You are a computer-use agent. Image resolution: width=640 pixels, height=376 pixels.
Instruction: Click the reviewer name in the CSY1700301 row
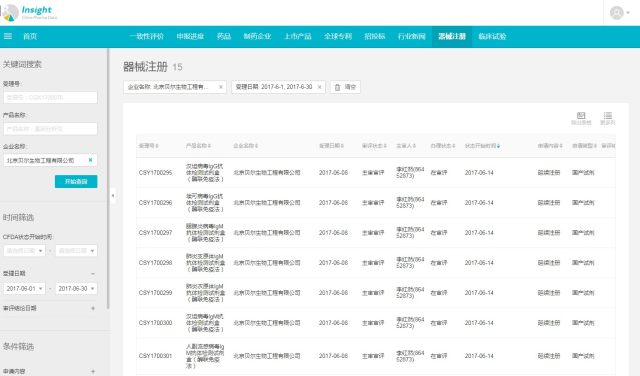410,356
